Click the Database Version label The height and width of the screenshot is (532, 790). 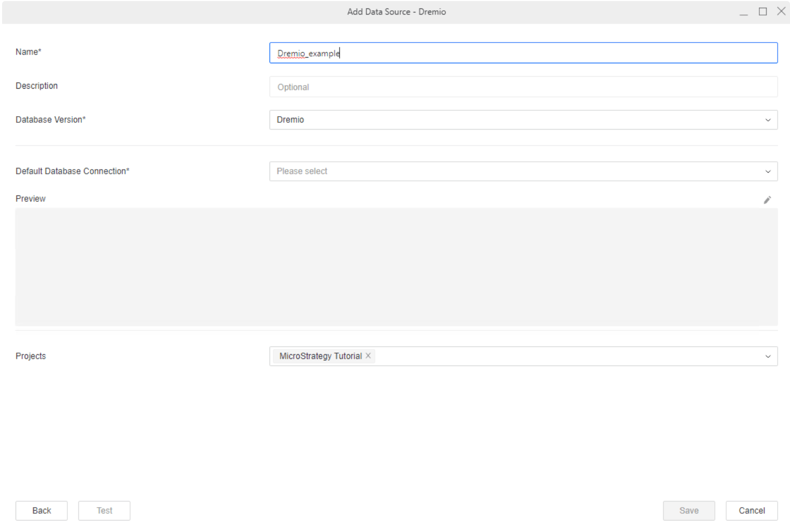50,120
